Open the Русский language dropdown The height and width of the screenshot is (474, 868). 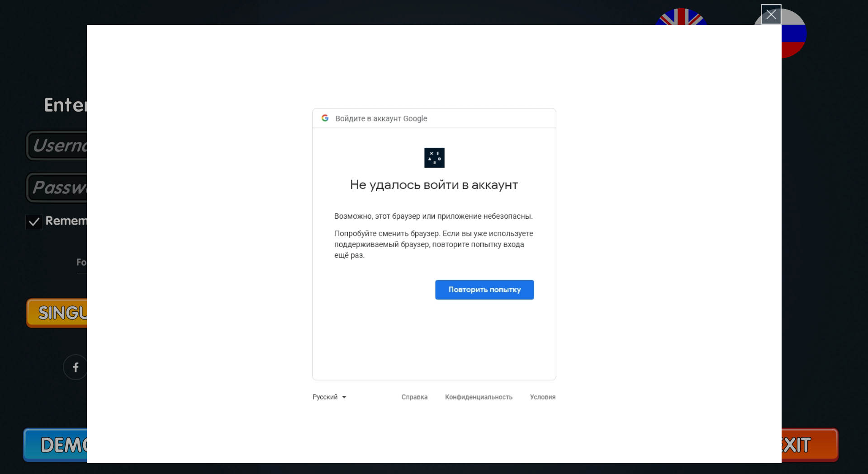pyautogui.click(x=329, y=397)
